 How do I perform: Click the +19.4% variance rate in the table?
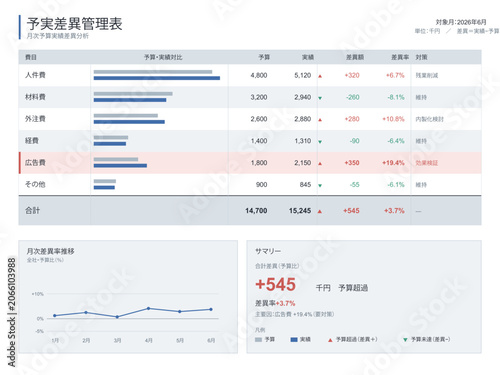(393, 163)
